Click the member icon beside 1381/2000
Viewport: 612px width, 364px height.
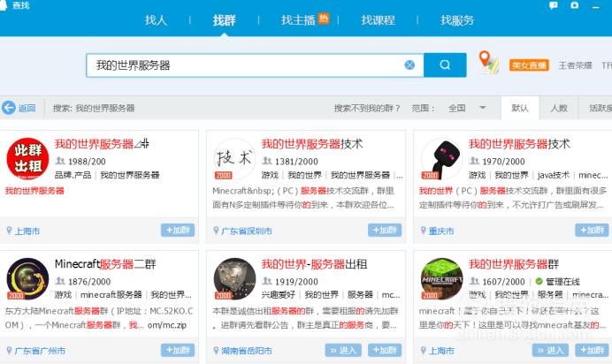point(266,161)
